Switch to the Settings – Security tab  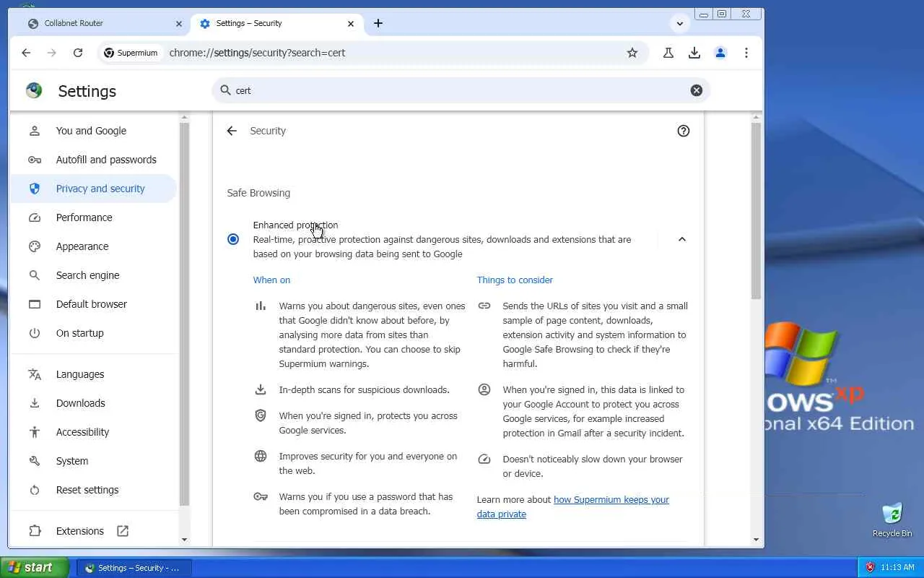coord(277,23)
